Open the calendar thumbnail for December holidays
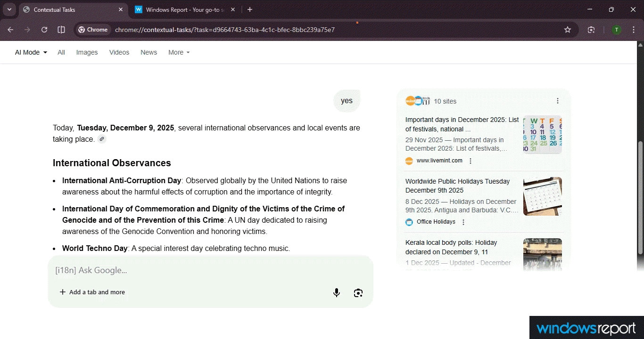This screenshot has width=644, height=339. click(542, 134)
